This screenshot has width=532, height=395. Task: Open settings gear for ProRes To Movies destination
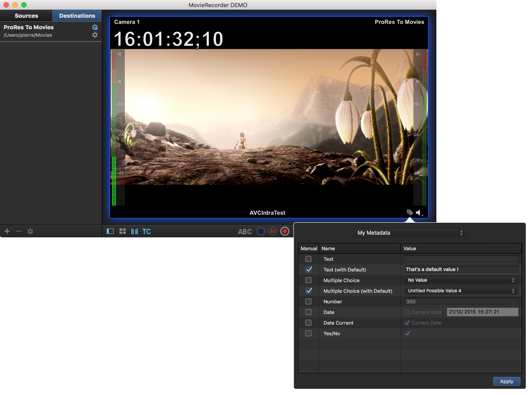(95, 35)
